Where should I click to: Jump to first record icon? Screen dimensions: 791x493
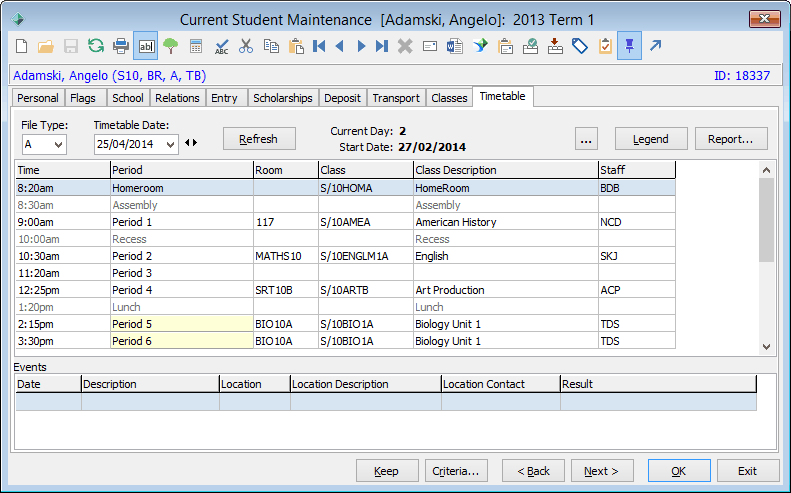click(319, 46)
